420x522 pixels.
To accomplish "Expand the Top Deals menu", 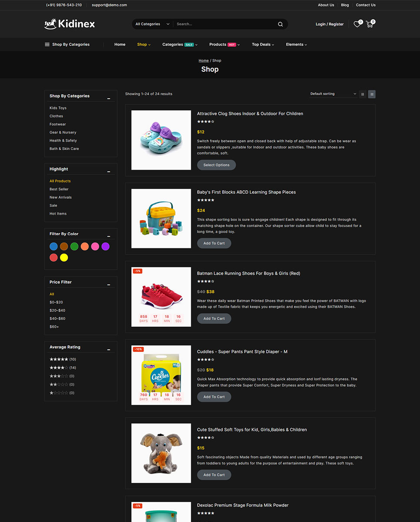I will pos(262,44).
